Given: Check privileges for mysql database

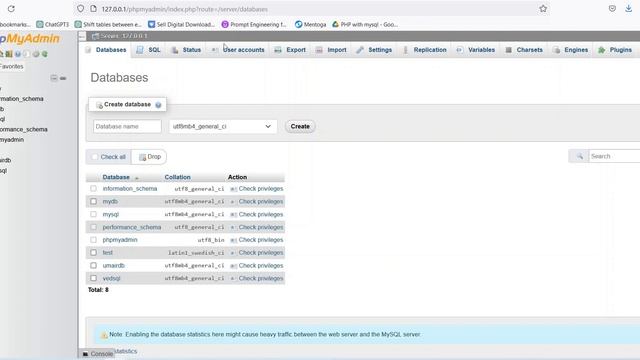Looking at the screenshot, I should tap(257, 214).
